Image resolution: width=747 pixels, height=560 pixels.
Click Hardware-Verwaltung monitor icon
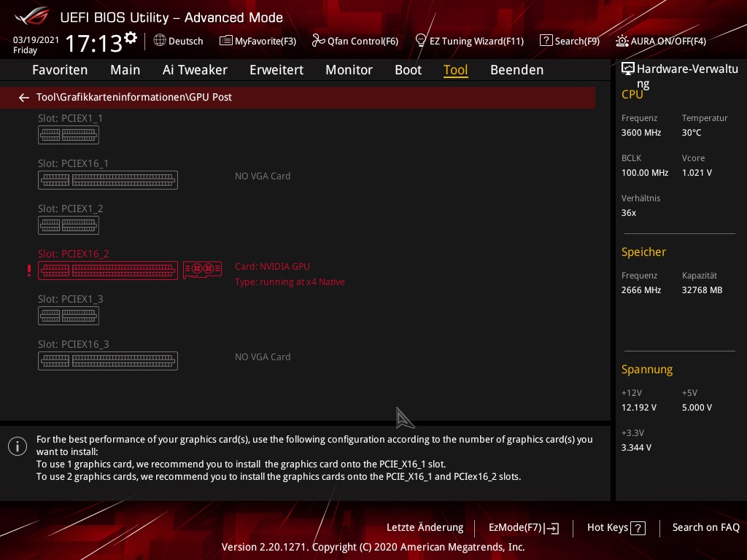coord(628,69)
